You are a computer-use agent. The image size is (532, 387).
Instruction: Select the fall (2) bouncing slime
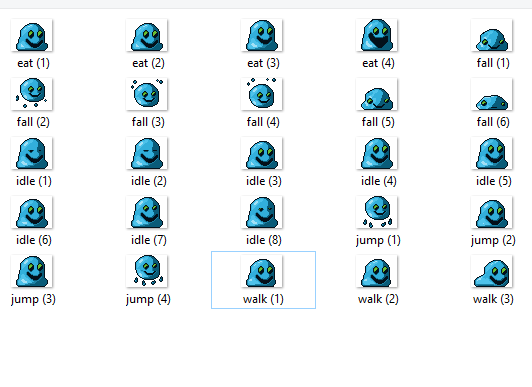(32, 94)
